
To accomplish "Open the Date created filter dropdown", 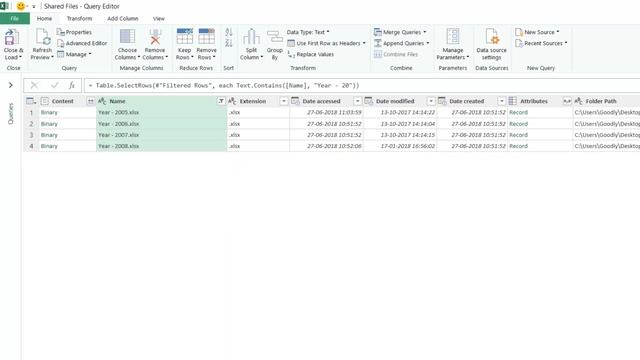I will 502,101.
